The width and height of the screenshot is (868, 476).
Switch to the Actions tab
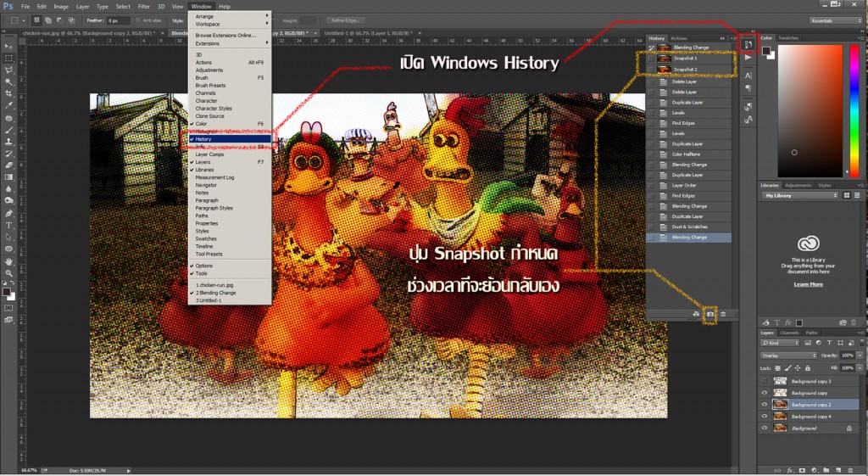679,38
